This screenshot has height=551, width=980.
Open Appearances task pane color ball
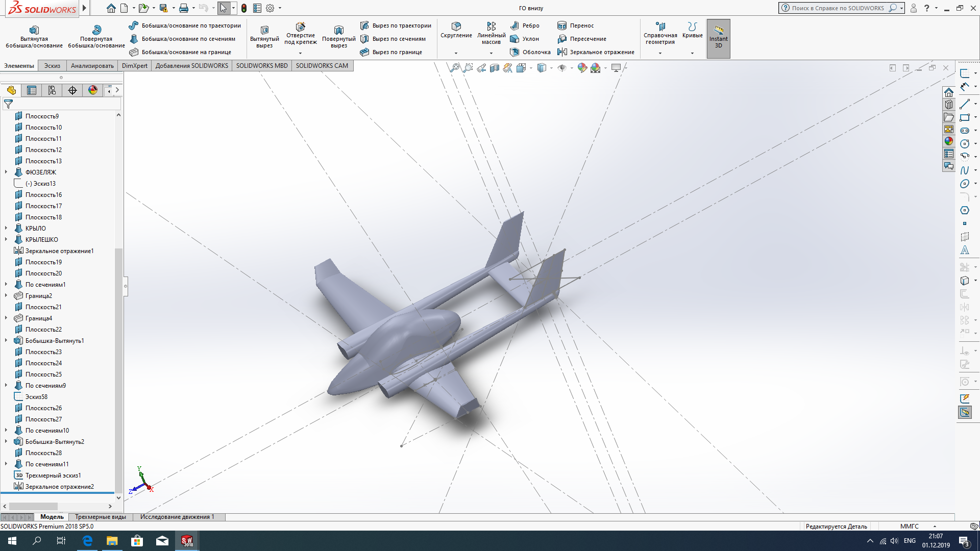point(948,141)
